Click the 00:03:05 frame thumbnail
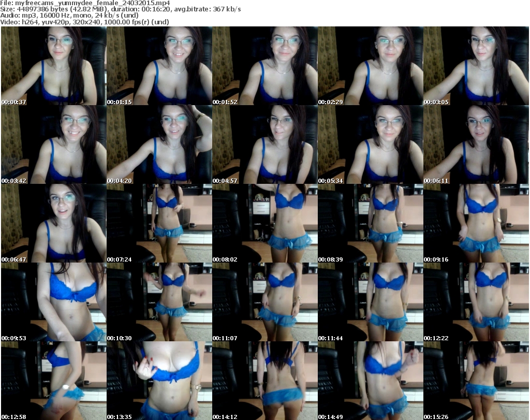The width and height of the screenshot is (530, 420). tap(476, 66)
